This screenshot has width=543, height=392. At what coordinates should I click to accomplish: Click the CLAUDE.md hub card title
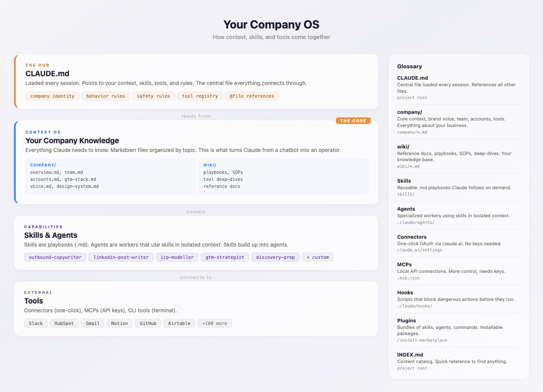pyautogui.click(x=47, y=74)
